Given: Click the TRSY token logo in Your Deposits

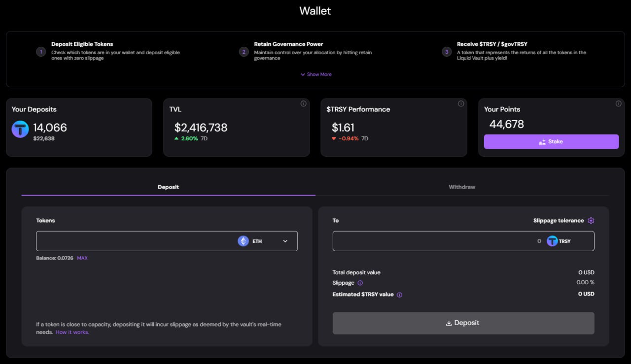Looking at the screenshot, I should 20,129.
